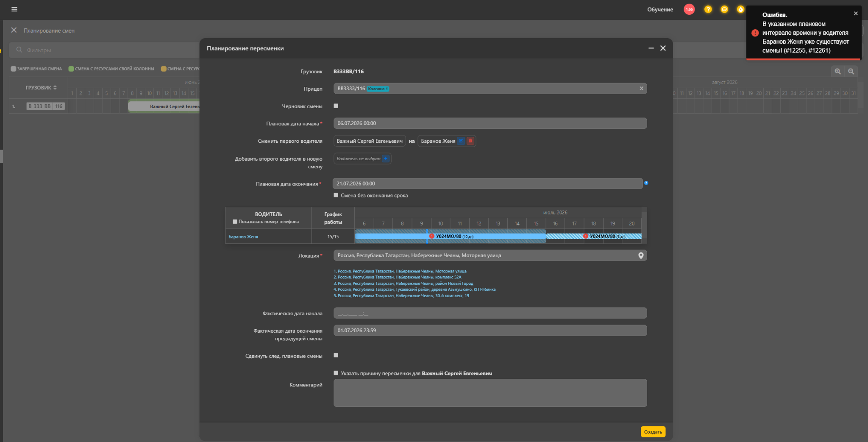
Task: Sort the ГРУЗОВИК column
Action: tap(41, 88)
